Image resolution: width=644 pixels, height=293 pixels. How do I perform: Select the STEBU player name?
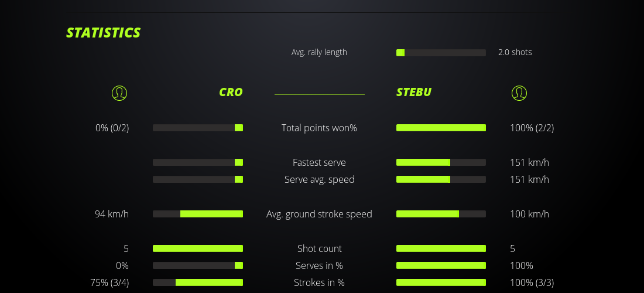coord(414,92)
